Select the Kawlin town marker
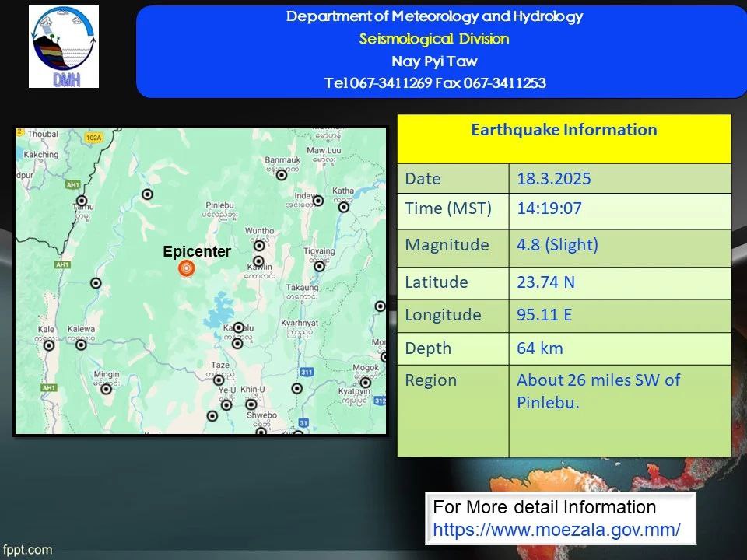The image size is (747, 560). tap(258, 261)
